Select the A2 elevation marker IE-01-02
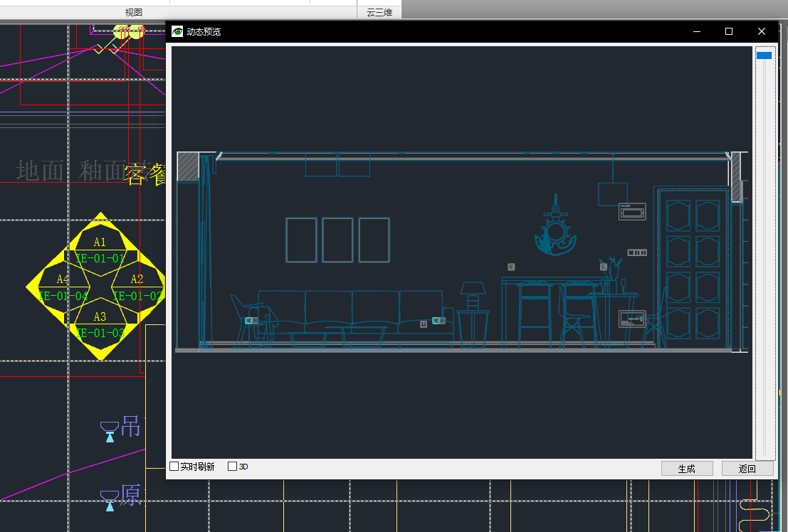 coord(137,288)
